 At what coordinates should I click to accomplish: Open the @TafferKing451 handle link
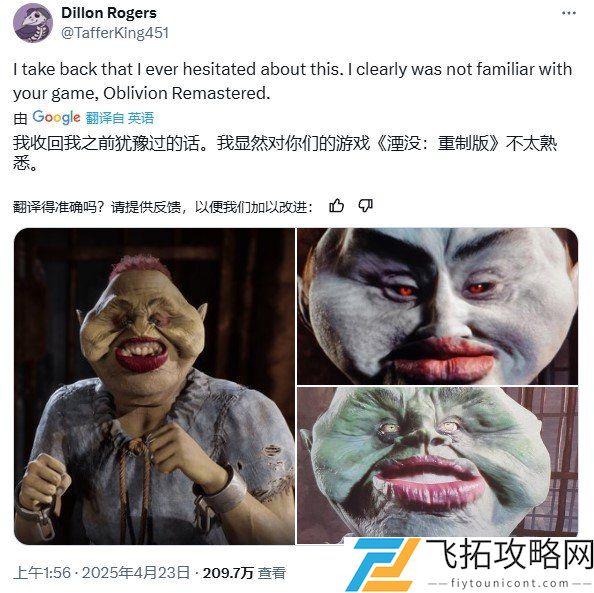tap(115, 33)
